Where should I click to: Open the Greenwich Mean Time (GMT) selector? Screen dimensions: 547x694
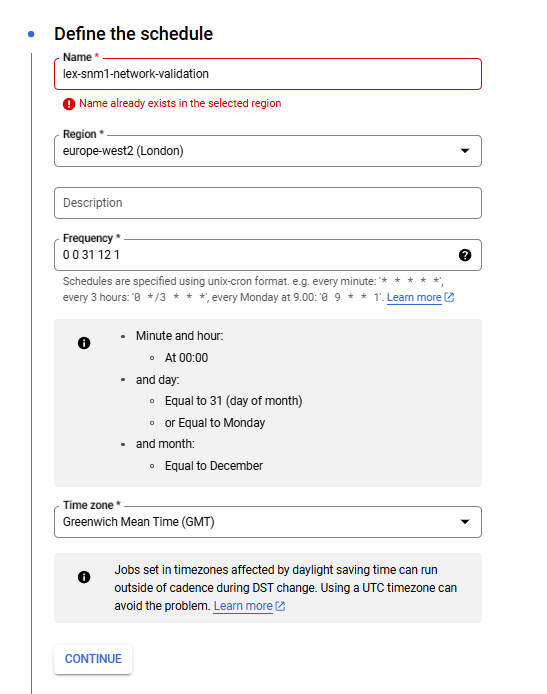point(268,522)
